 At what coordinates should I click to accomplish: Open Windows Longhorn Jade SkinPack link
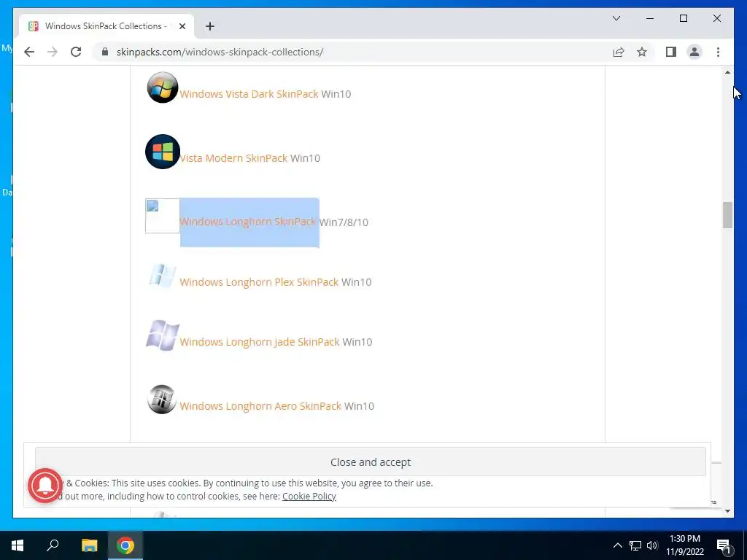click(x=259, y=342)
